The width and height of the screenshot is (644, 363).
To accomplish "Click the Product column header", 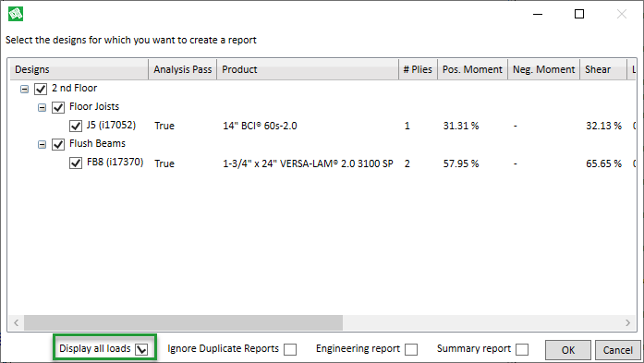I will pyautogui.click(x=308, y=69).
